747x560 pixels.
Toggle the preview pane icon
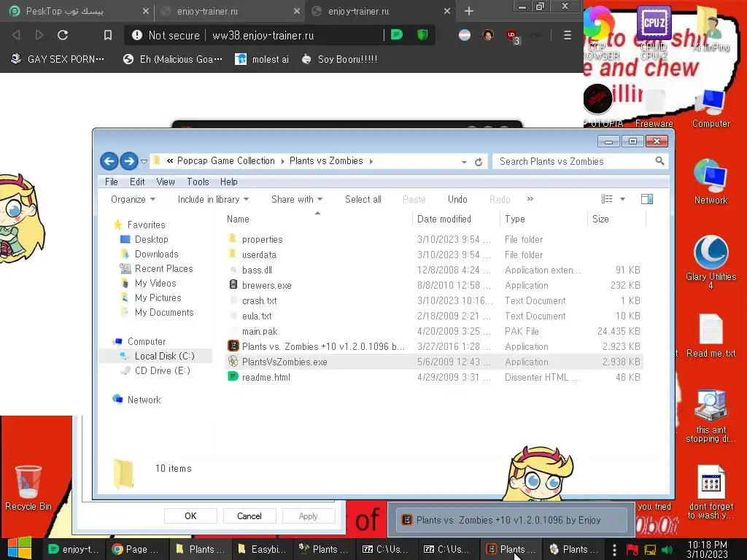click(x=647, y=199)
